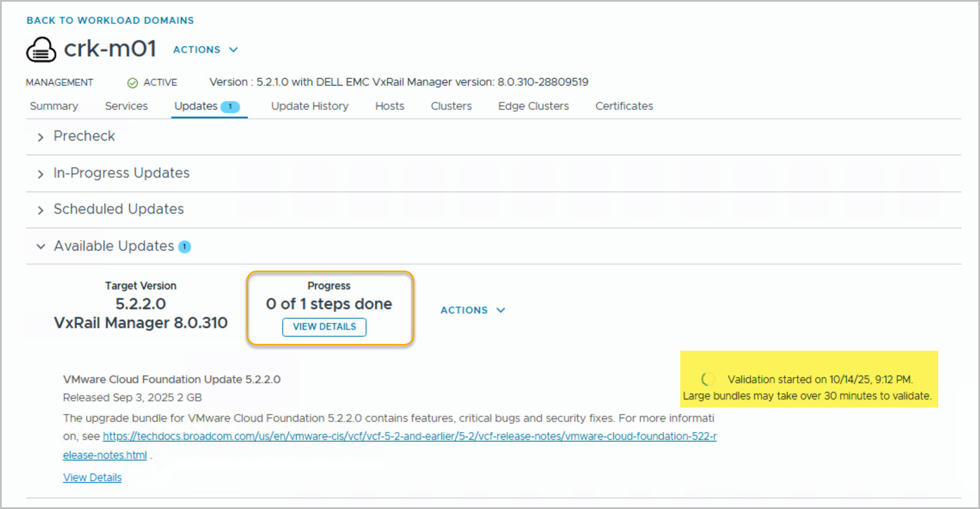Click the VIEW DETAILS progress button
Image resolution: width=980 pixels, height=509 pixels.
click(x=324, y=327)
